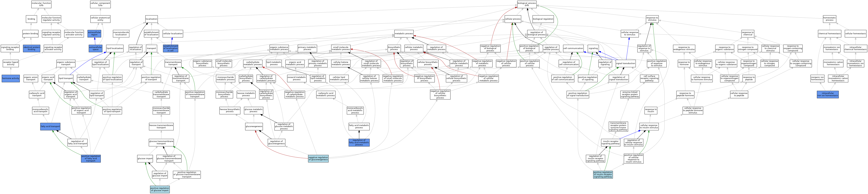This screenshot has height=194, width=868.
Task: Select the 'cellular process' node
Action: tap(513, 19)
